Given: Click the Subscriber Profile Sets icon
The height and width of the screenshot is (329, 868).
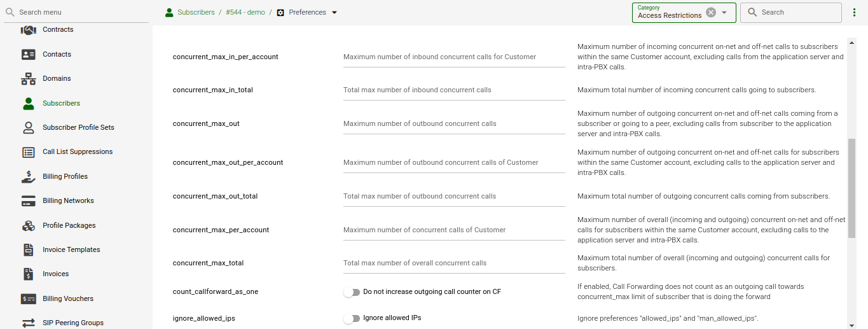Looking at the screenshot, I should coord(29,128).
